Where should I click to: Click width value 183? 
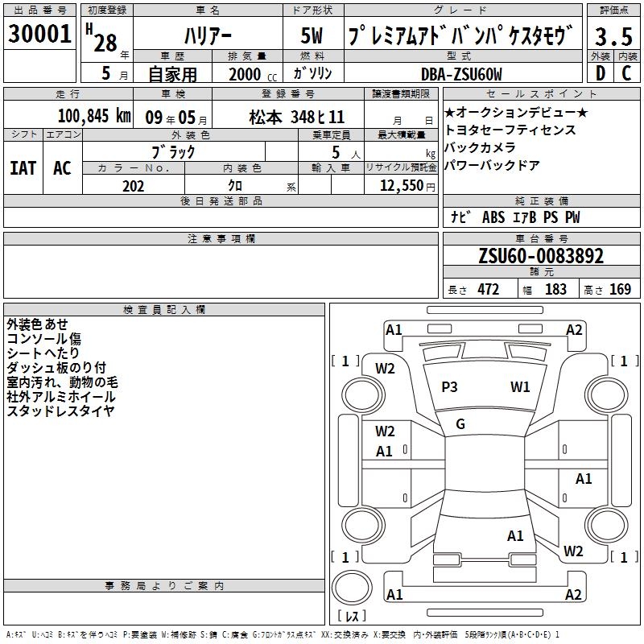(x=555, y=289)
